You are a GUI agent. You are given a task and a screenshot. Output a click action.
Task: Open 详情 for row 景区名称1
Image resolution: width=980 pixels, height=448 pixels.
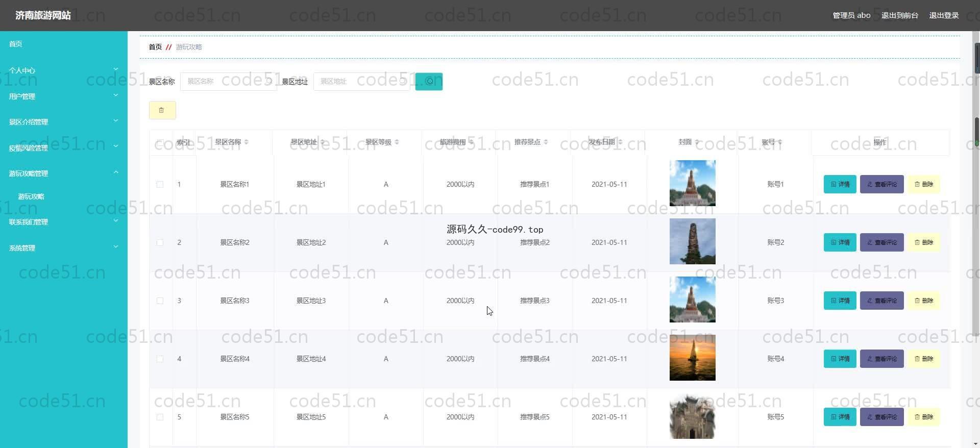840,184
